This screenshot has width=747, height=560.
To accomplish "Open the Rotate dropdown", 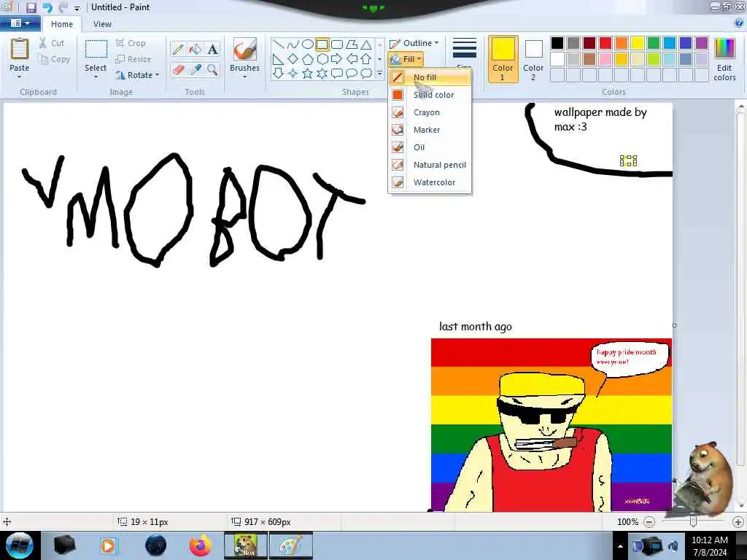I will pos(137,75).
